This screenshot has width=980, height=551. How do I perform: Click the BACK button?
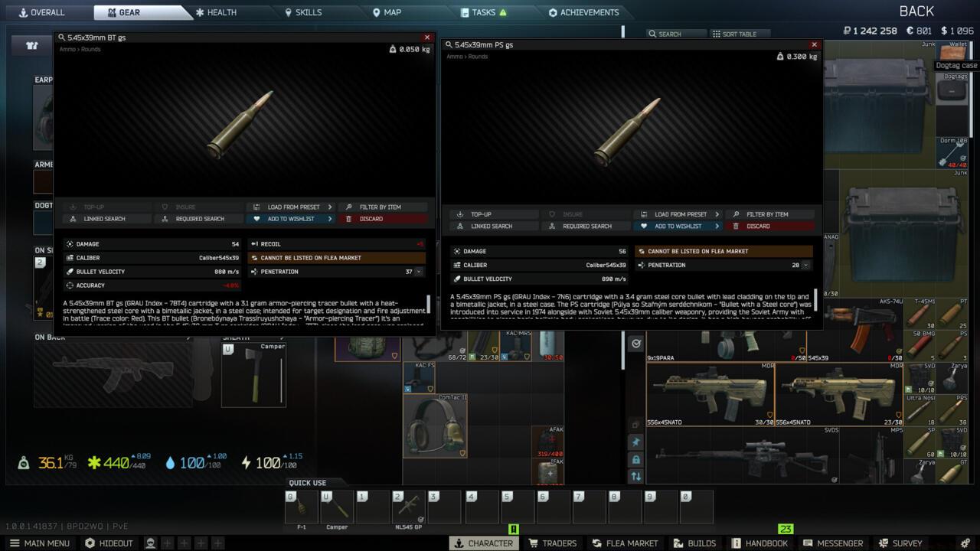tap(916, 11)
